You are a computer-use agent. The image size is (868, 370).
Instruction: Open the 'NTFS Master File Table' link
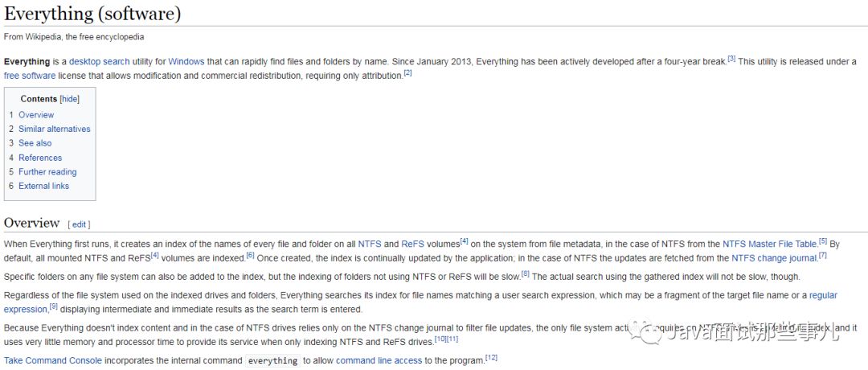pyautogui.click(x=769, y=244)
